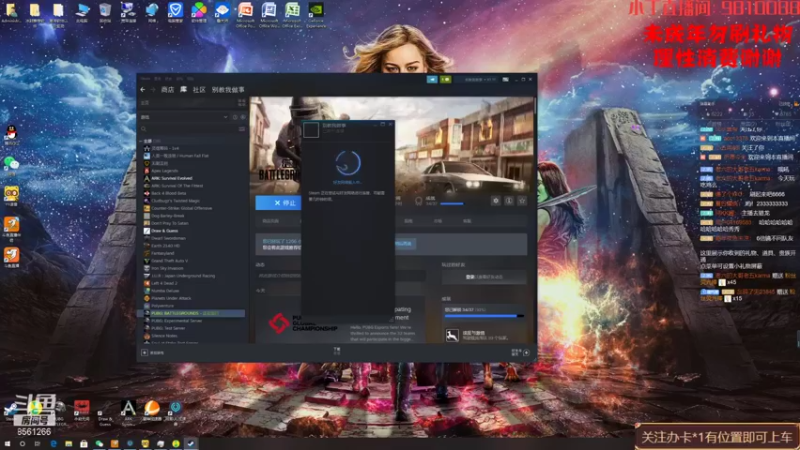The image size is (800, 450).
Task: Open the Recycle Bin desktop icon
Action: pyautogui.click(x=105, y=13)
